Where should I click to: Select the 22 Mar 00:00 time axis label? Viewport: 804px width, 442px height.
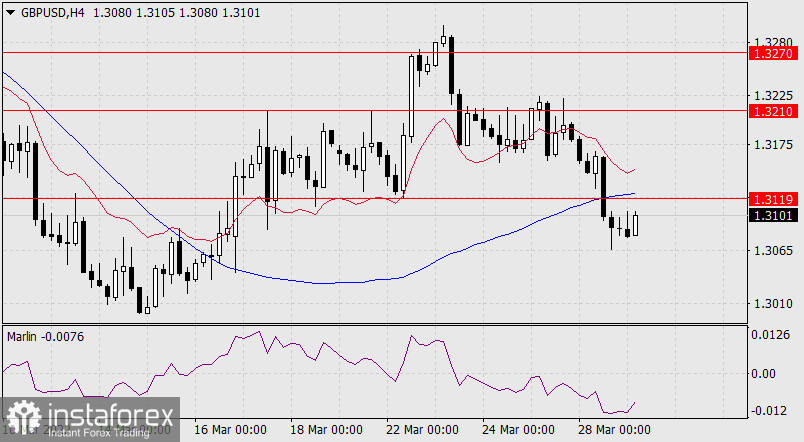pos(422,429)
